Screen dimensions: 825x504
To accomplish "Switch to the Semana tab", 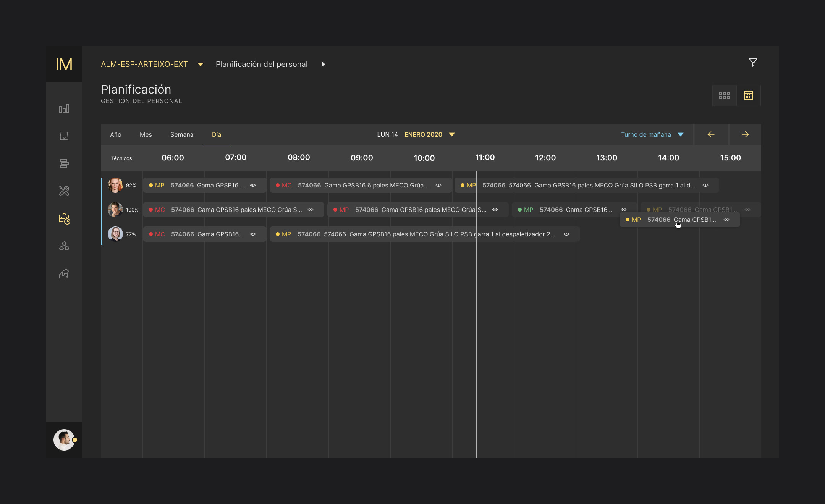I will click(182, 134).
